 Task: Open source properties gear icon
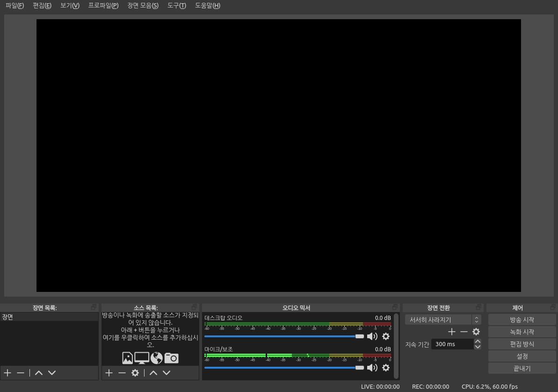tap(135, 373)
